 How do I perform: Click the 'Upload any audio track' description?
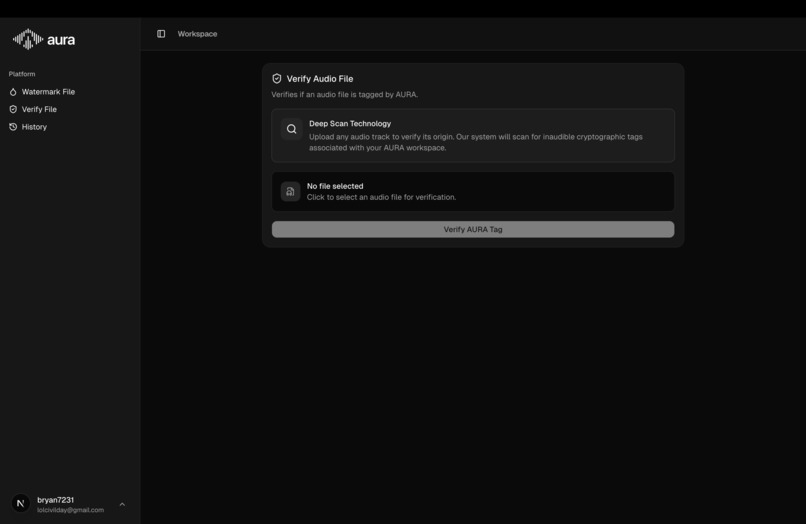click(x=475, y=142)
